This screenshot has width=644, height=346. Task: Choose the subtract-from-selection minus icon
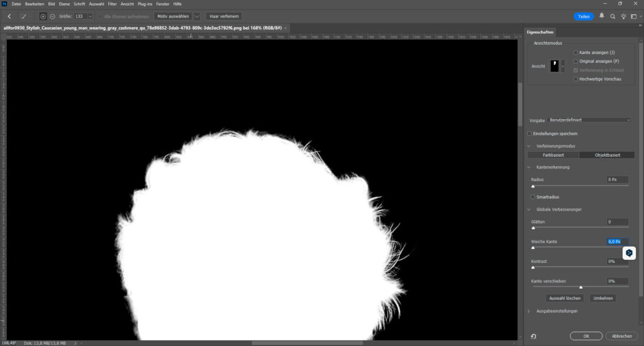tap(52, 16)
